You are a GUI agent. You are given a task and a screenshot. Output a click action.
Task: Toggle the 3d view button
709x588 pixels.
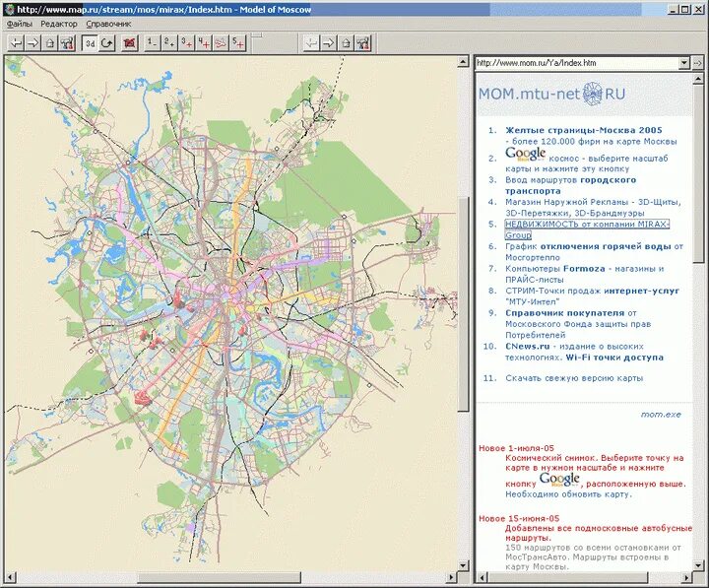(x=90, y=43)
